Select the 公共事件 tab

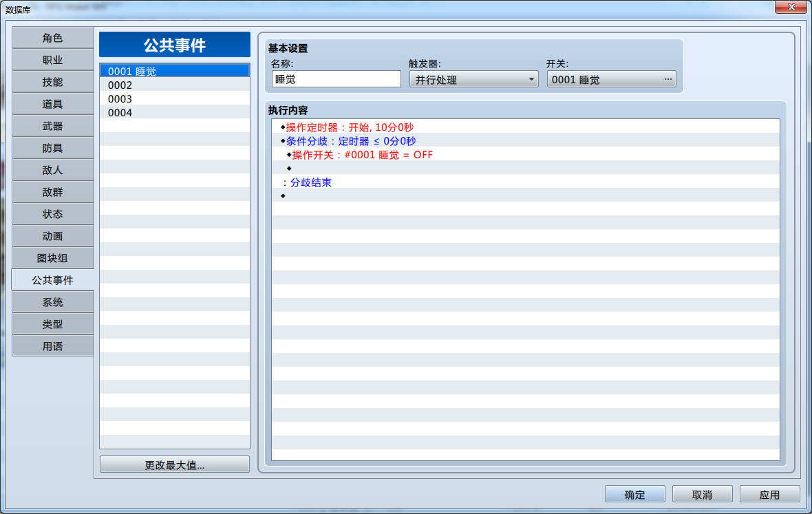[52, 280]
